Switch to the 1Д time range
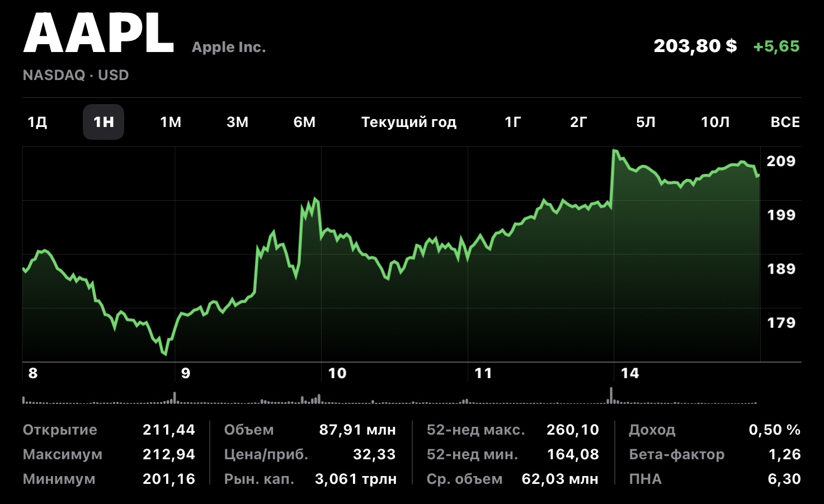 click(37, 122)
